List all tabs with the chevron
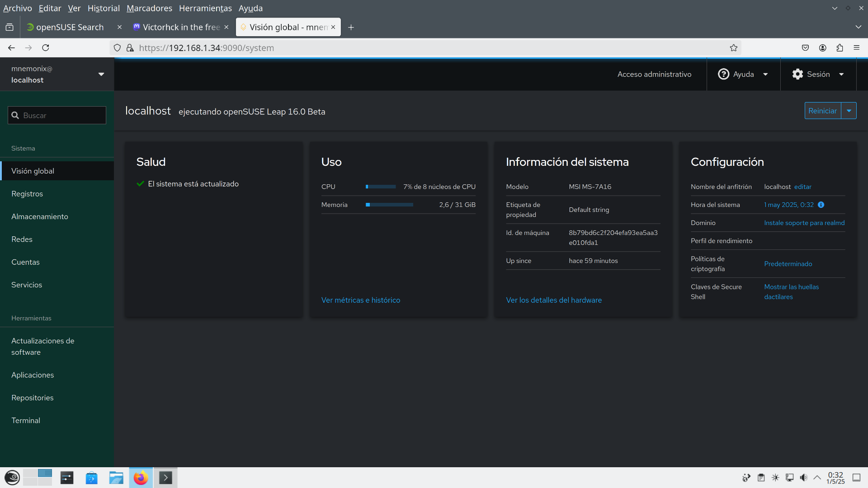 (x=858, y=27)
